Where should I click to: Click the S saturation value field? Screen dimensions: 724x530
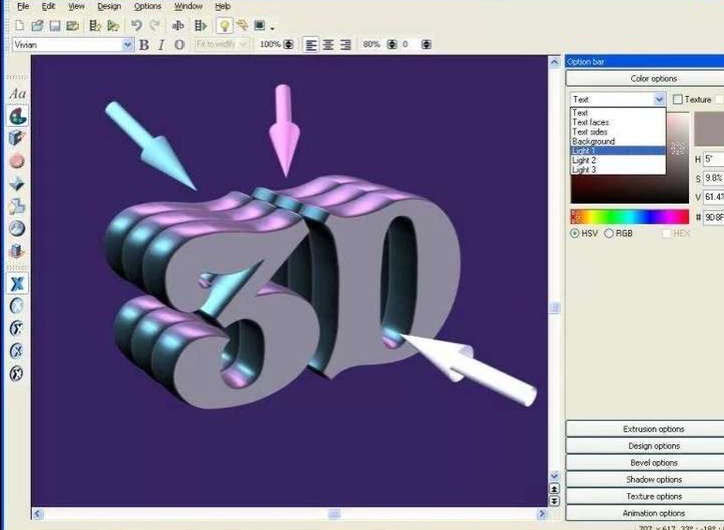coord(713,178)
